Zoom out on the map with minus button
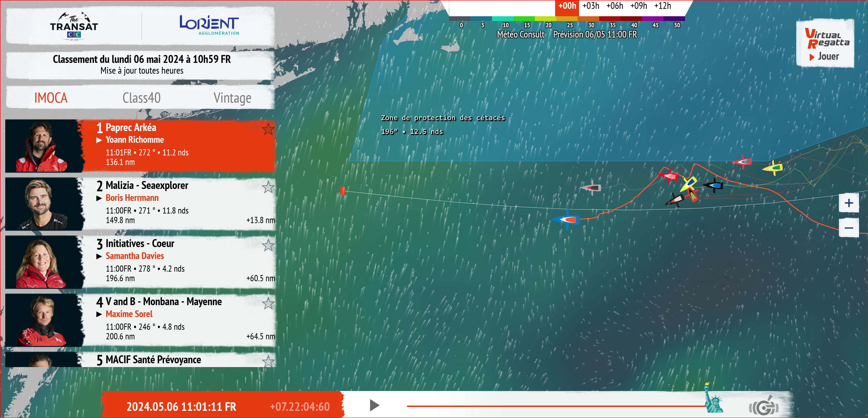Screen dimensions: 868x418 click(x=849, y=228)
